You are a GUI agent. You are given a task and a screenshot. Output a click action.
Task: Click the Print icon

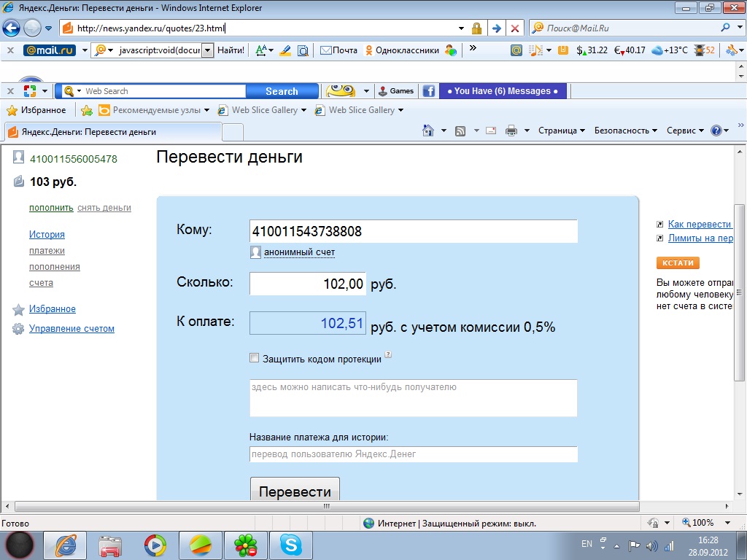(511, 131)
